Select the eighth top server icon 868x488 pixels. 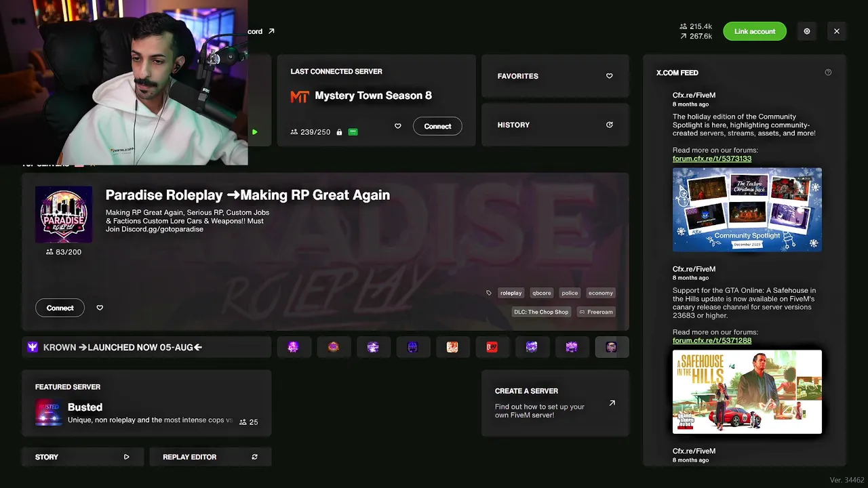[572, 347]
